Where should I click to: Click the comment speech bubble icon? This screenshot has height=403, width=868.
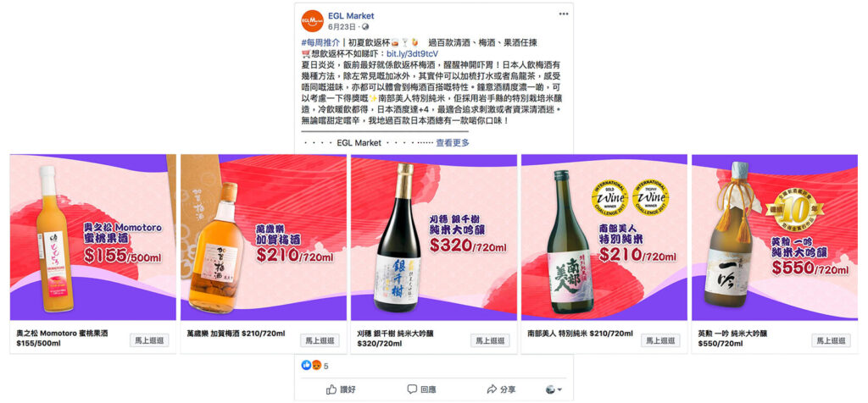(x=412, y=389)
